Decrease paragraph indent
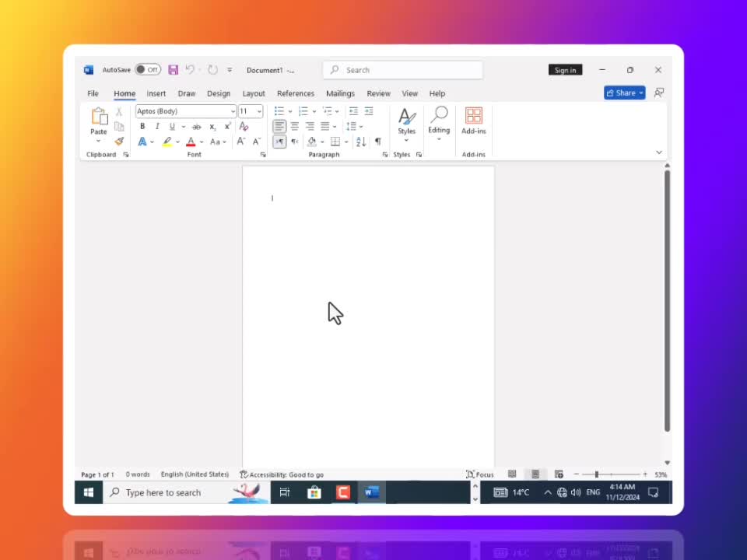This screenshot has width=747, height=560. pyautogui.click(x=353, y=111)
